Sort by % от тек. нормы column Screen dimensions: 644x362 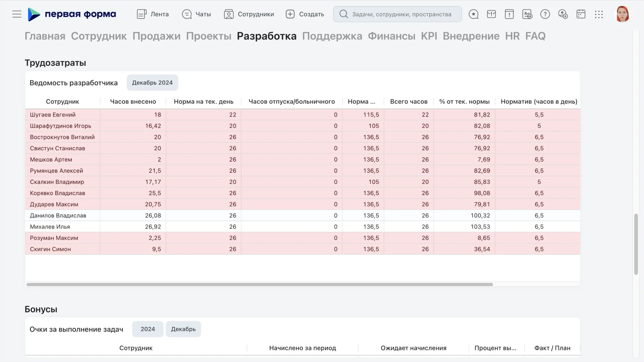click(464, 102)
